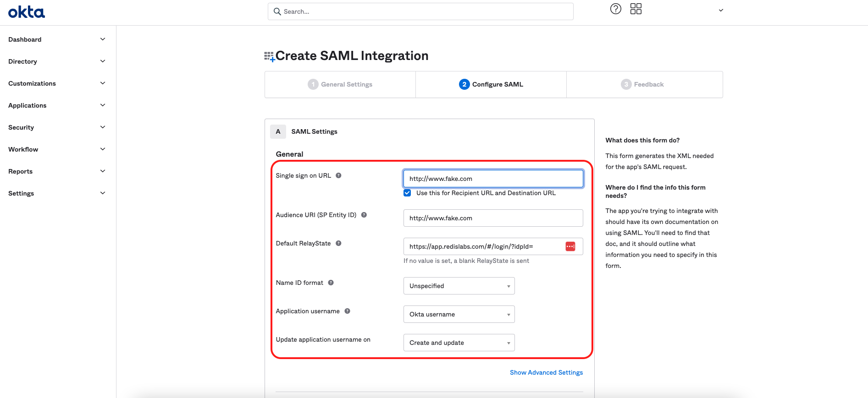Open the Name ID format dropdown
Image resolution: width=868 pixels, height=398 pixels.
click(x=459, y=286)
